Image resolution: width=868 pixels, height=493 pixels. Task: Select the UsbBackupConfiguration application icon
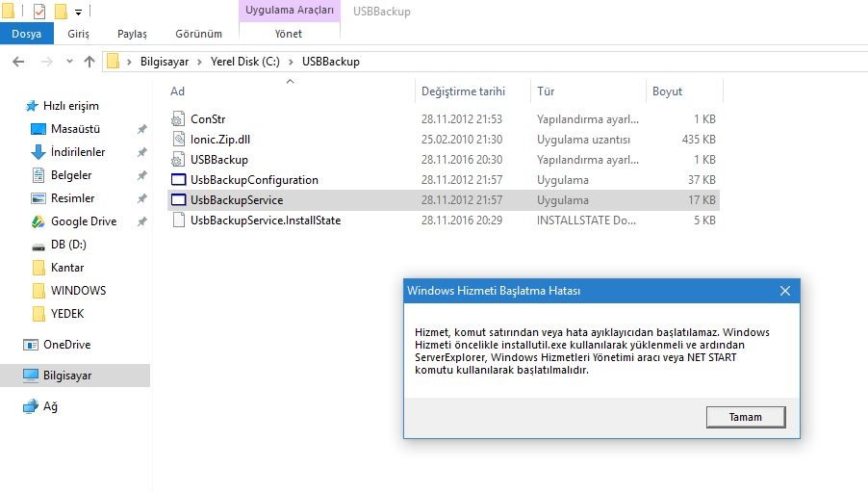click(178, 179)
